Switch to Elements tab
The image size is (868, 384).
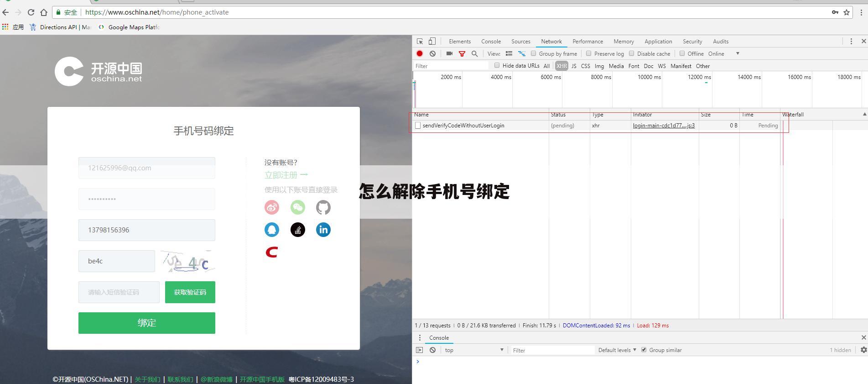point(460,41)
